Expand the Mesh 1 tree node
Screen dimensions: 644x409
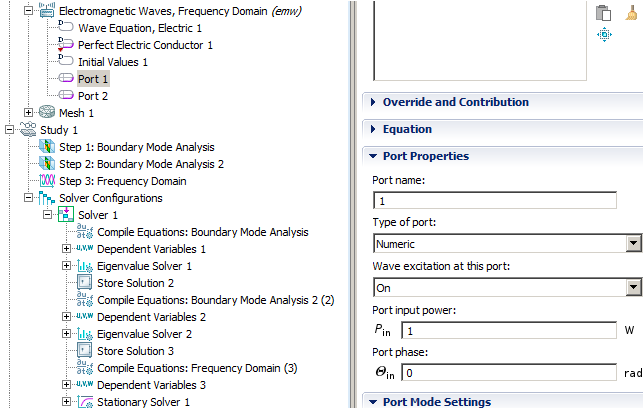[28, 113]
